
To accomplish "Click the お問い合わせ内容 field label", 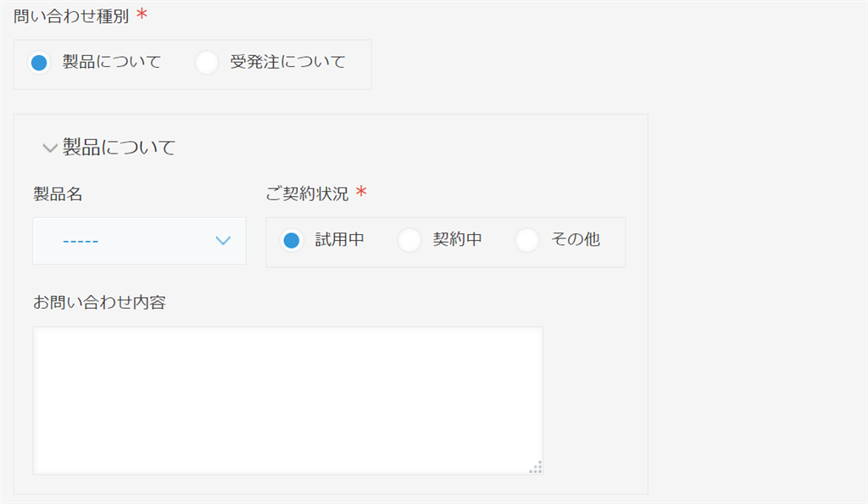I will [x=100, y=302].
